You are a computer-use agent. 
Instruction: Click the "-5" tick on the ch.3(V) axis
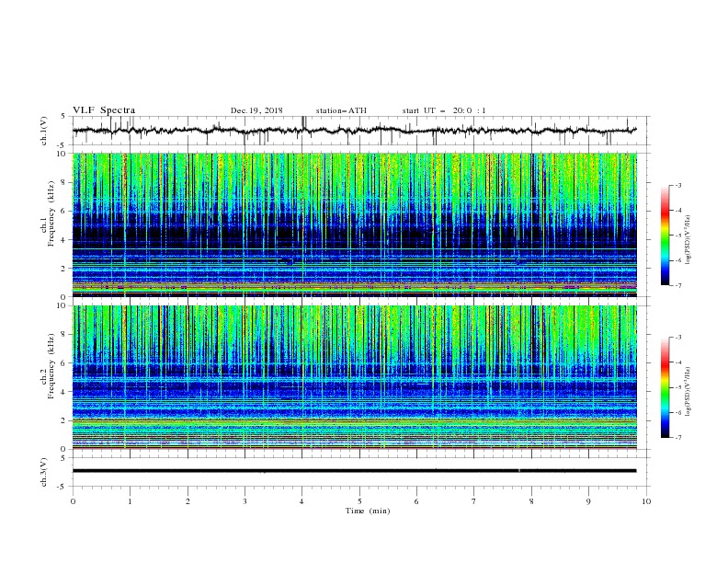coord(63,487)
